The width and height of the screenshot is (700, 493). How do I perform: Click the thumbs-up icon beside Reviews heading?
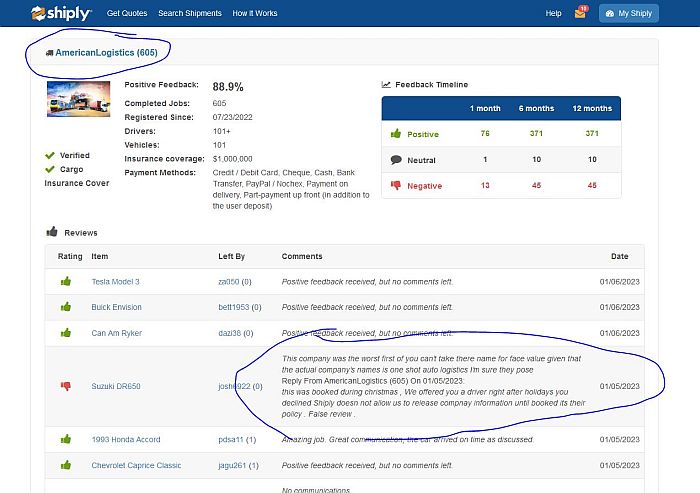tap(52, 231)
